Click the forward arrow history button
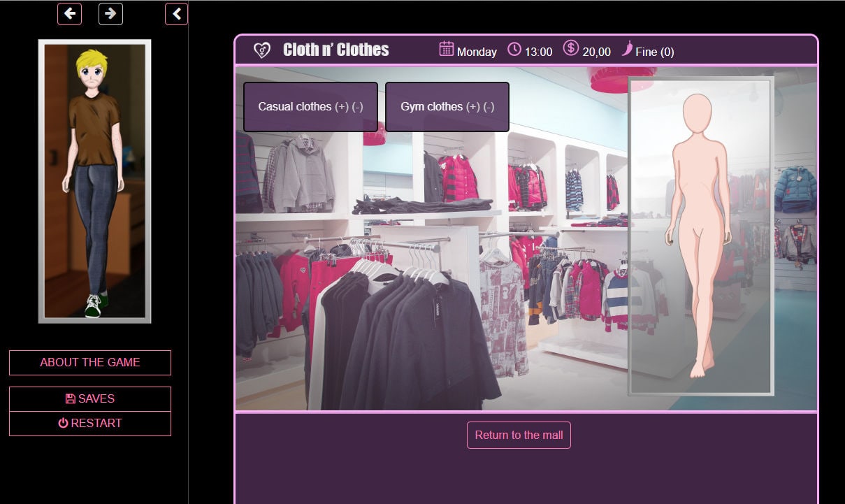 click(x=110, y=14)
